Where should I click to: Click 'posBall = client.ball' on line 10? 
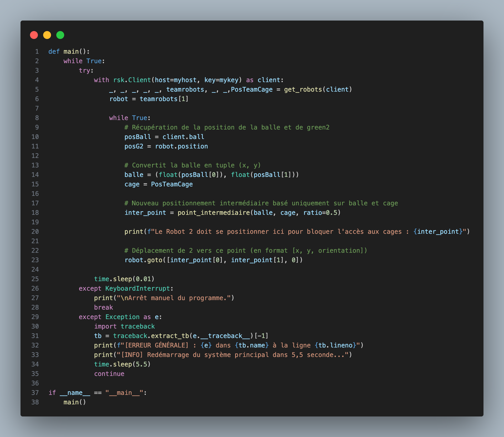[164, 137]
